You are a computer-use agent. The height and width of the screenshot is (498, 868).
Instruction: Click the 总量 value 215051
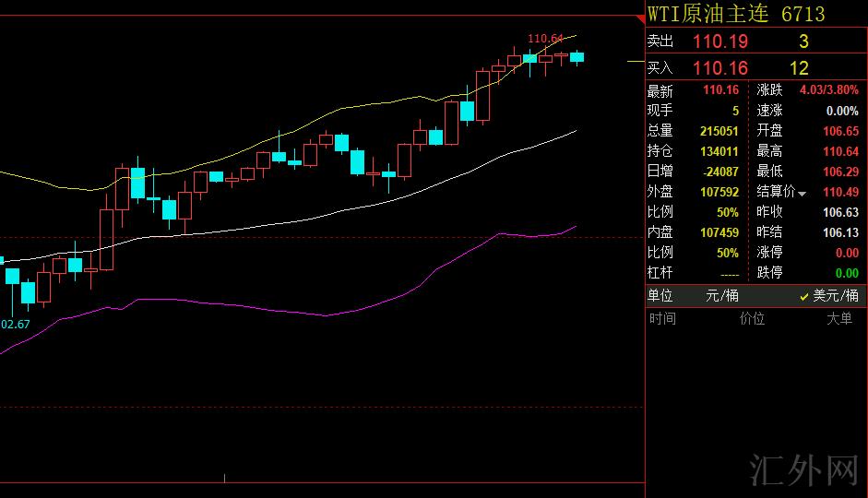(x=719, y=131)
